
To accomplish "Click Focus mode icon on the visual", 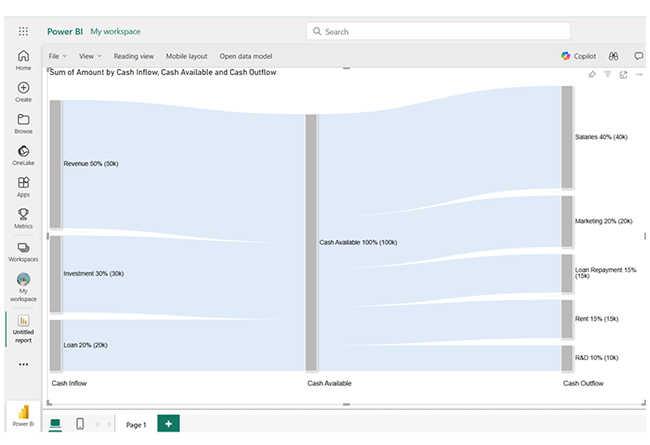I will (623, 75).
